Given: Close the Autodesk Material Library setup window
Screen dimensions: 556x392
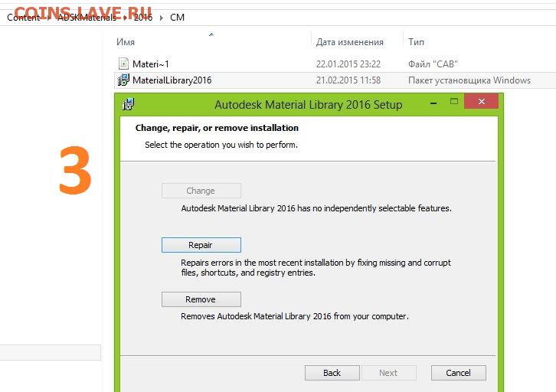Looking at the screenshot, I should coord(481,102).
